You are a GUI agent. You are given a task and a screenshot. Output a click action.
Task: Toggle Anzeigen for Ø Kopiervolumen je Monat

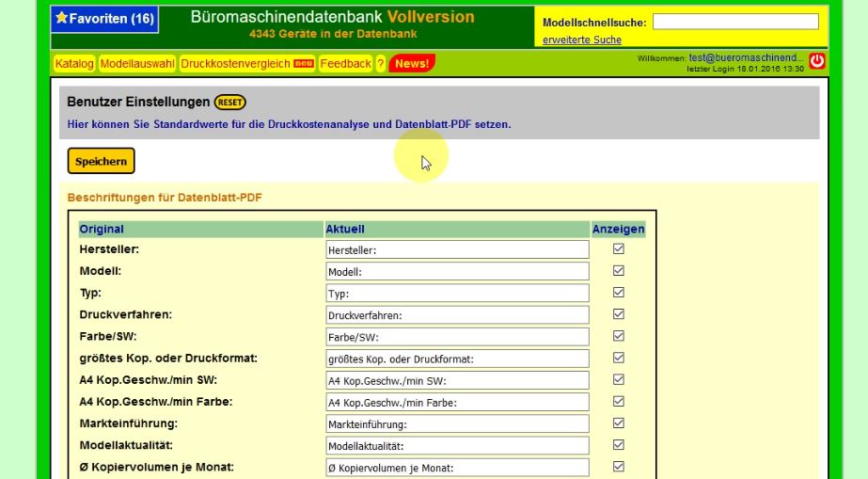click(619, 467)
